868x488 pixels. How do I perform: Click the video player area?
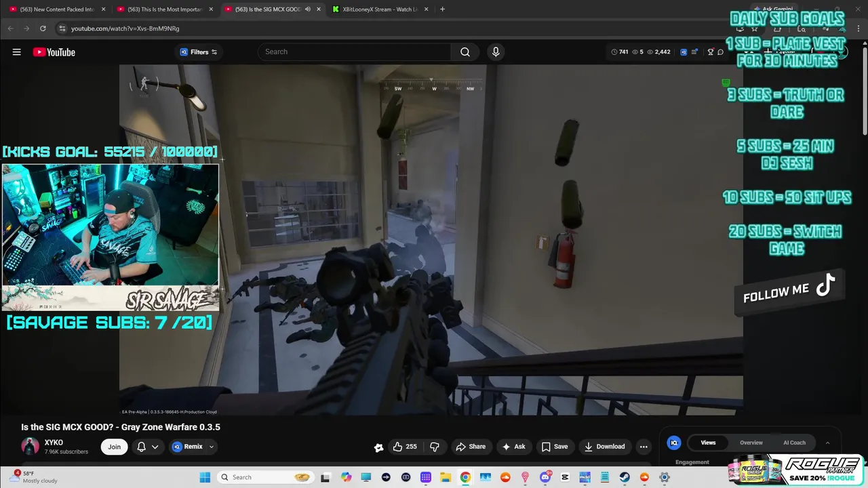point(431,240)
